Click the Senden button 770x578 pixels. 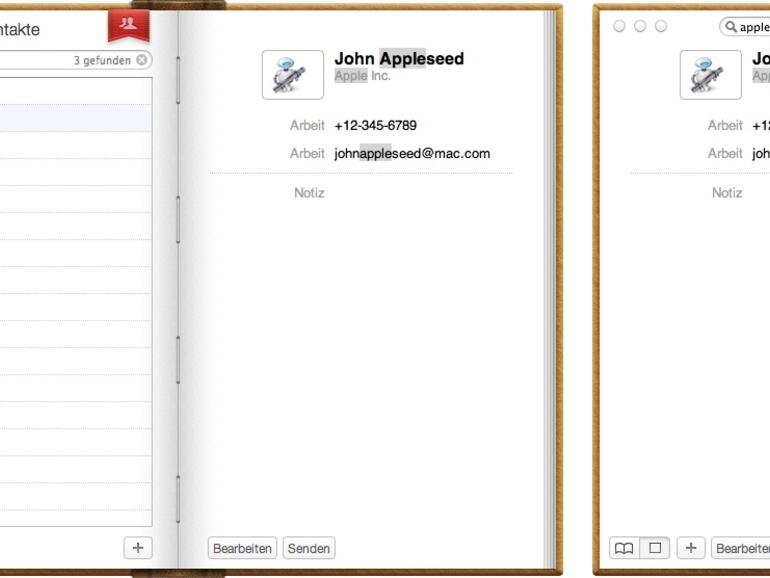pos(309,548)
